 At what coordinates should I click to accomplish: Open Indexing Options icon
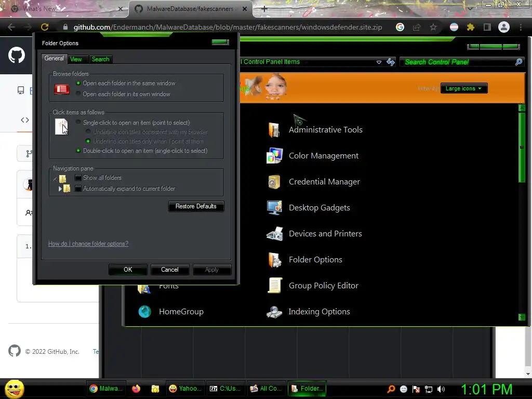click(274, 312)
